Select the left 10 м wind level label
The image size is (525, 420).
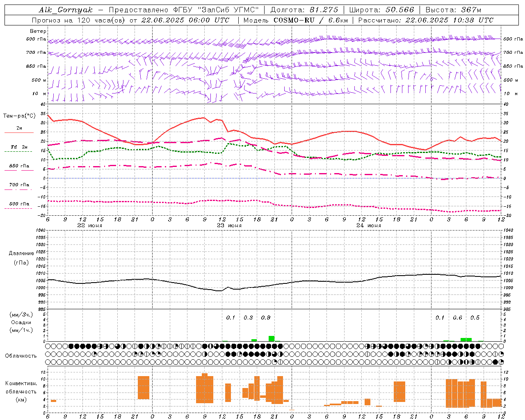(39, 94)
